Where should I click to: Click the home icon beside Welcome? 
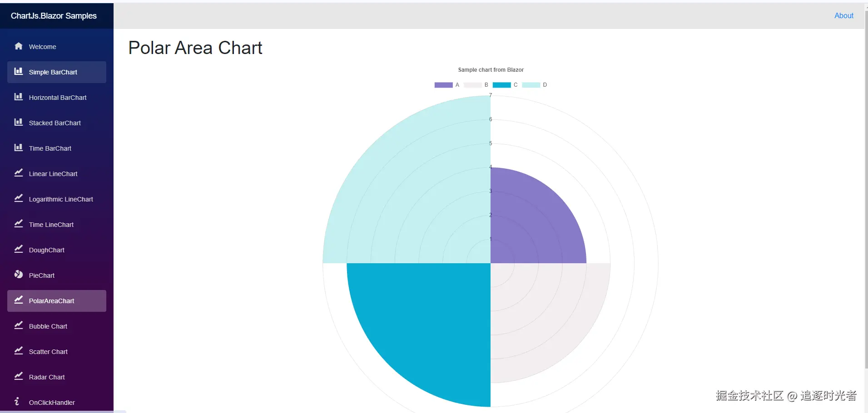19,46
